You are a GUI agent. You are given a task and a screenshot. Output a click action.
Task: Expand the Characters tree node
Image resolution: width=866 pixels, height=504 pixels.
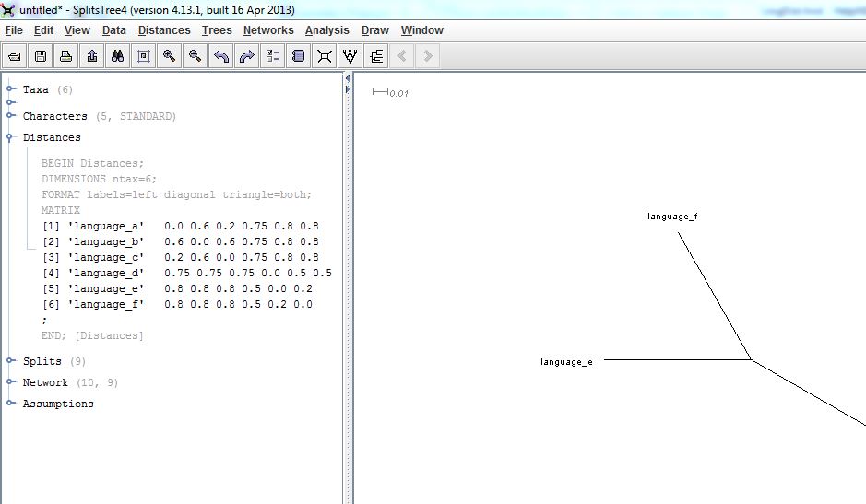pos(10,115)
